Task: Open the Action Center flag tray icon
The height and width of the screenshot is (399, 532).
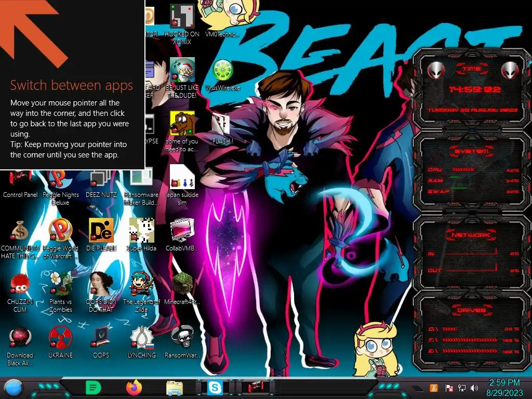Action: click(x=448, y=388)
